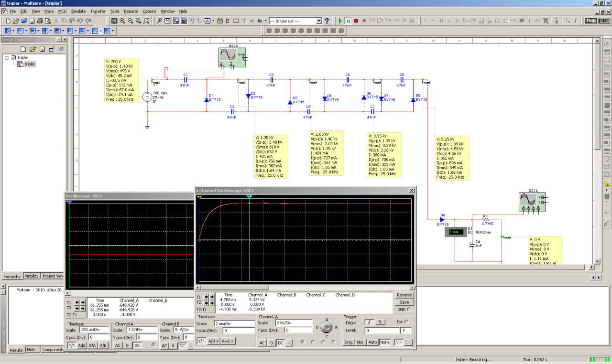Pause the running simulation

tap(349, 21)
